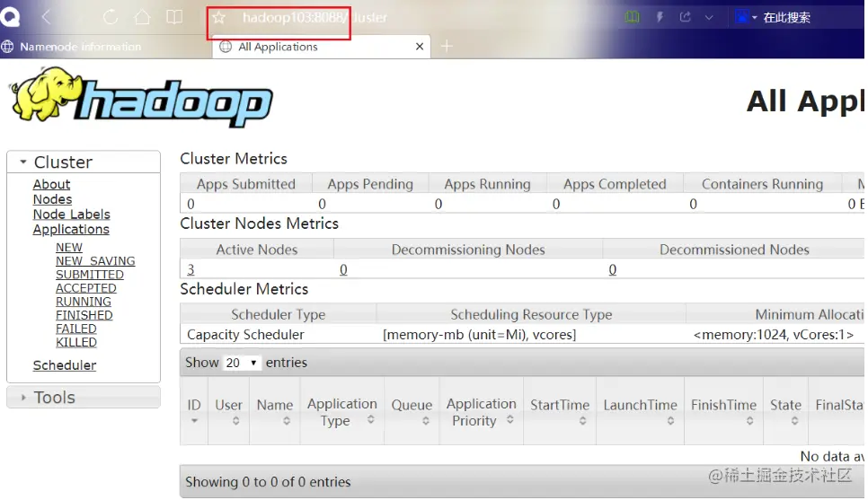Open the reading mode book icon
The height and width of the screenshot is (500, 868).
pyautogui.click(x=174, y=17)
